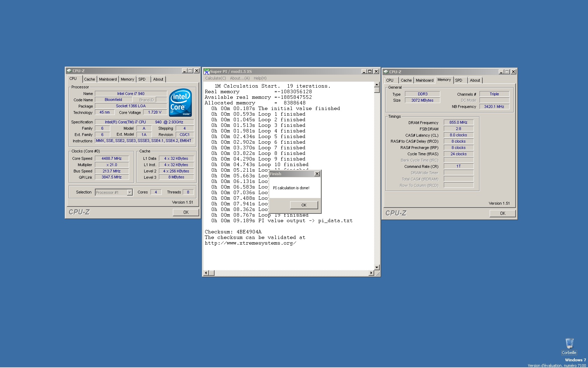
Task: Click Super PI horizontal scrollbar right arrow
Action: (x=371, y=273)
